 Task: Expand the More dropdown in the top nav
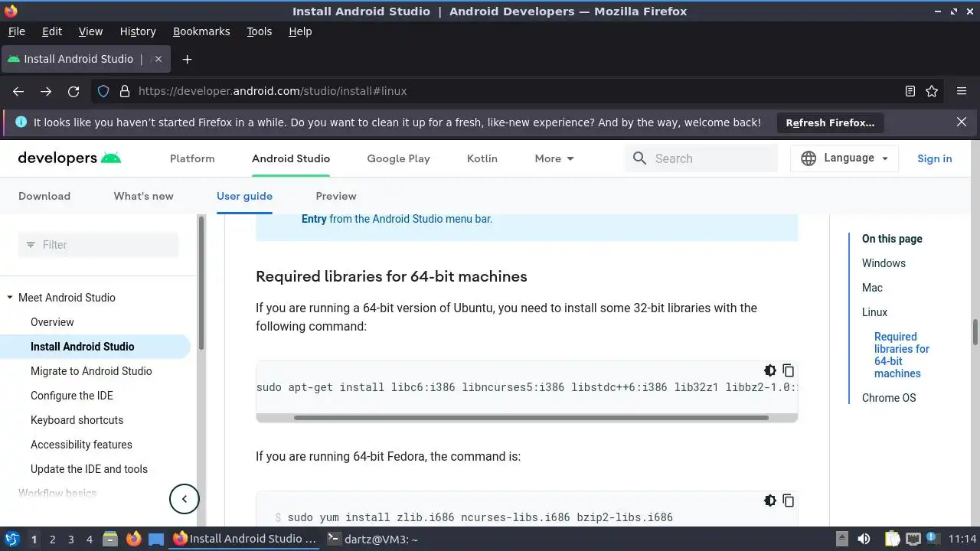click(554, 158)
